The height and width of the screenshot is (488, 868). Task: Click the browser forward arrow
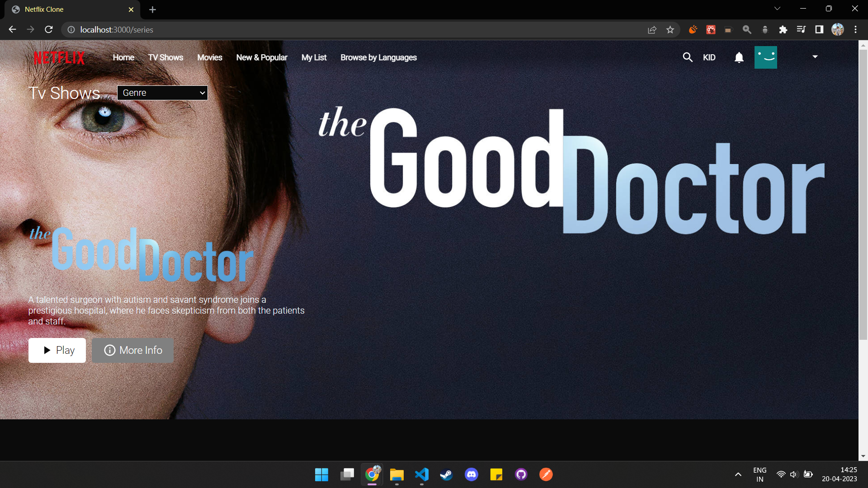pos(30,29)
